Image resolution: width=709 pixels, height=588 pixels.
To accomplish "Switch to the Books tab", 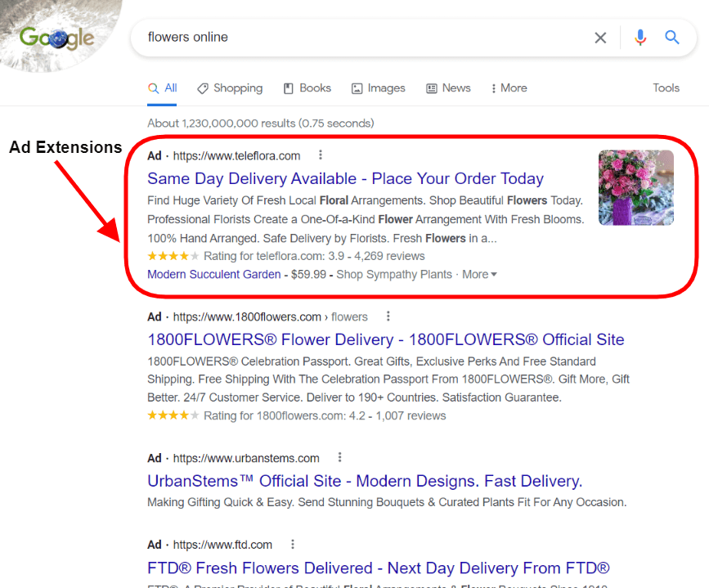I will click(x=307, y=88).
